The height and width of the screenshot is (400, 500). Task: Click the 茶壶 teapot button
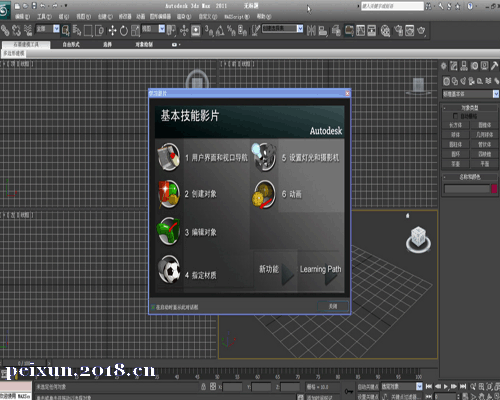tap(455, 164)
